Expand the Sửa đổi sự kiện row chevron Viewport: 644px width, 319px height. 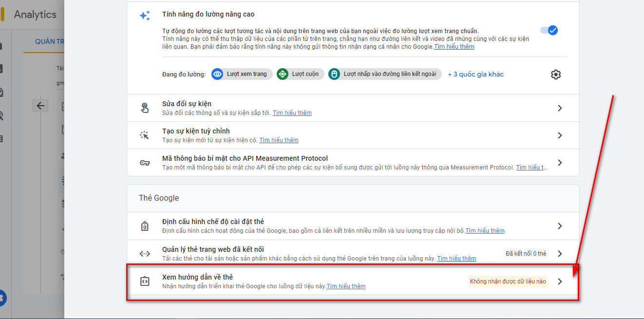click(560, 108)
